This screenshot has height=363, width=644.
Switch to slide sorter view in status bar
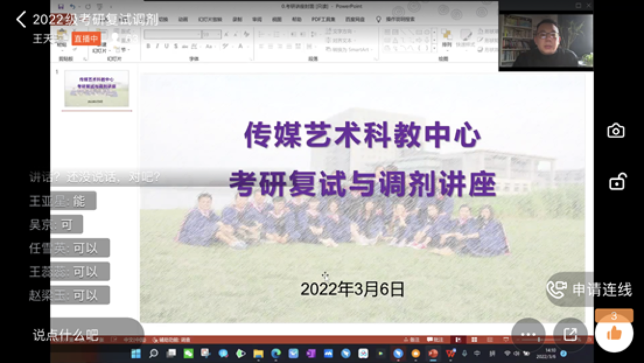click(x=474, y=340)
